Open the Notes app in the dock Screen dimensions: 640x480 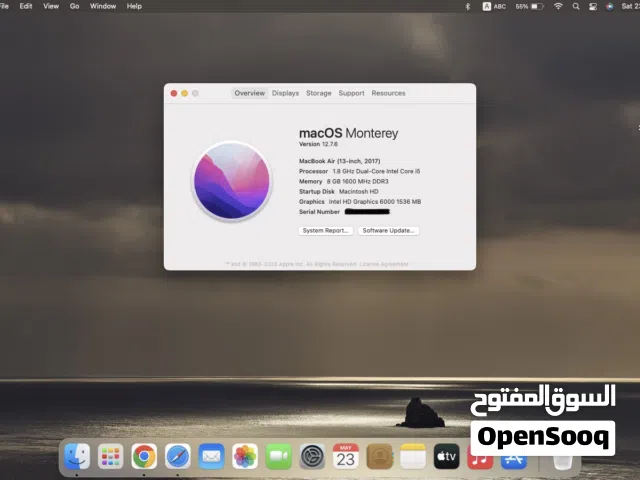click(x=413, y=456)
